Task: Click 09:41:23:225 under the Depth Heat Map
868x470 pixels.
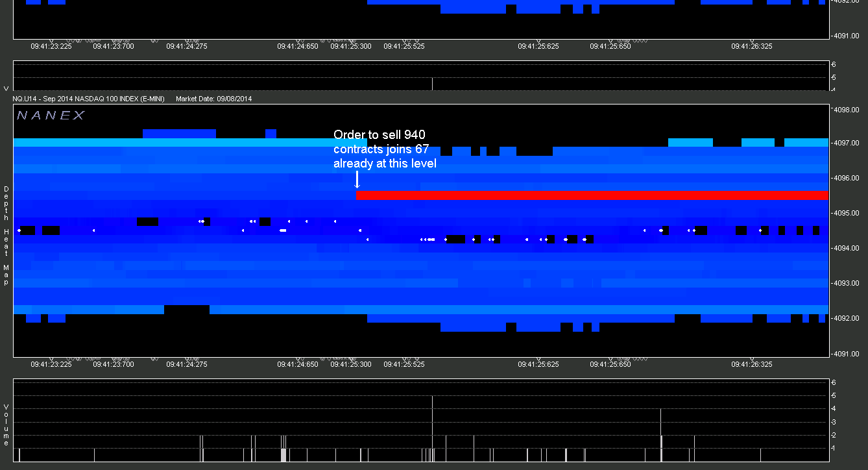Action: click(51, 364)
